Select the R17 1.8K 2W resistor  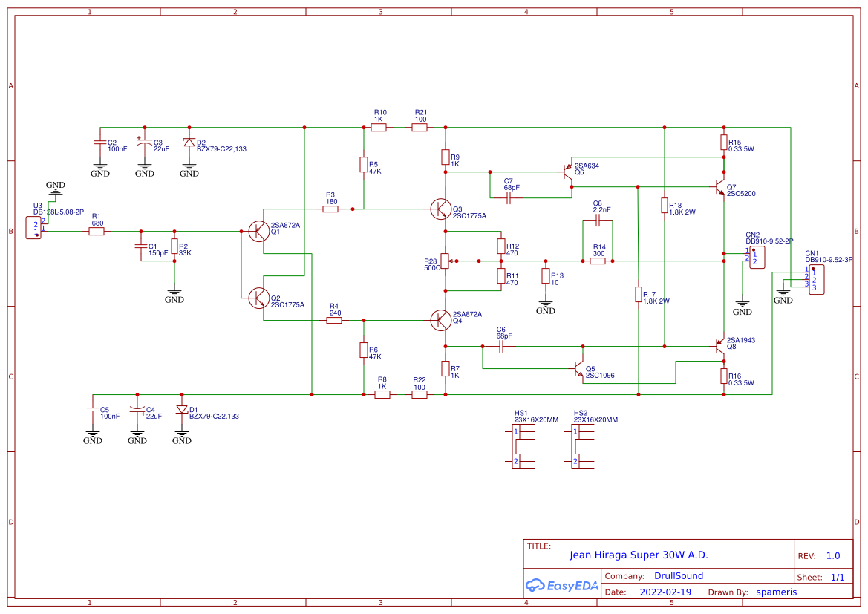638,295
